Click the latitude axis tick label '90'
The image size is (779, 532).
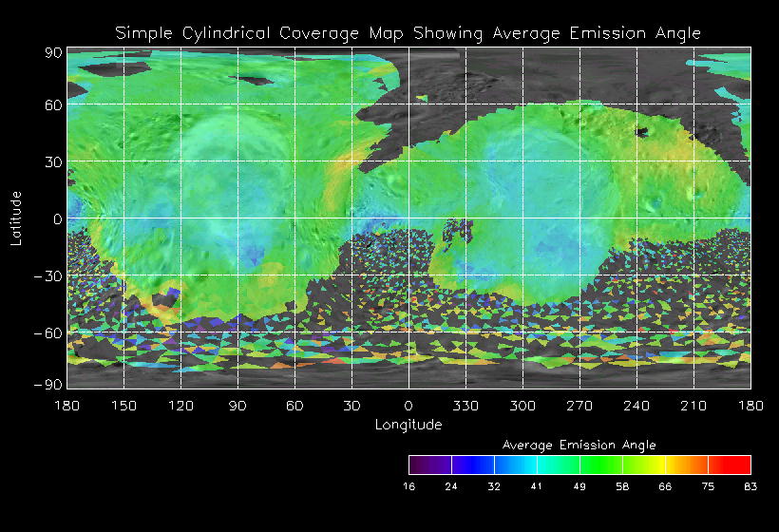(x=53, y=52)
